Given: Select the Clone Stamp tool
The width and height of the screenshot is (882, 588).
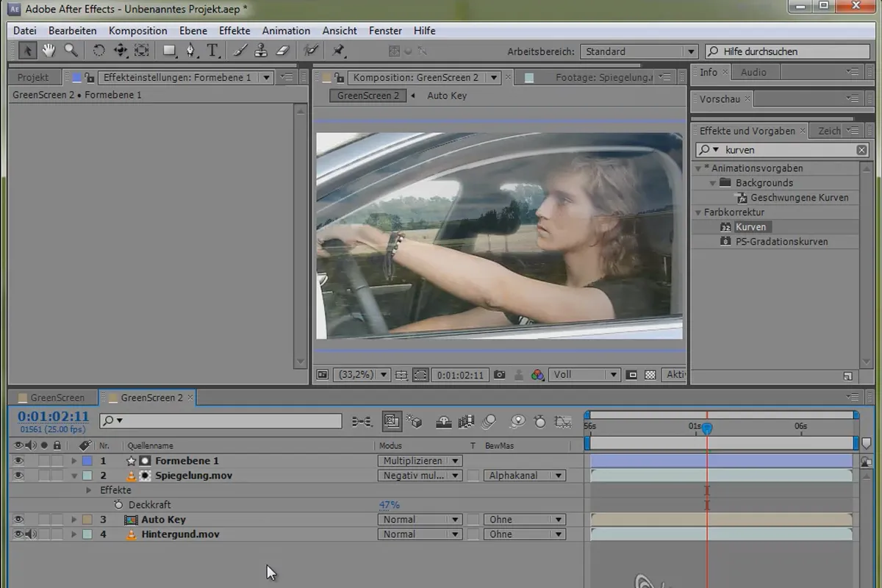Looking at the screenshot, I should coord(261,50).
